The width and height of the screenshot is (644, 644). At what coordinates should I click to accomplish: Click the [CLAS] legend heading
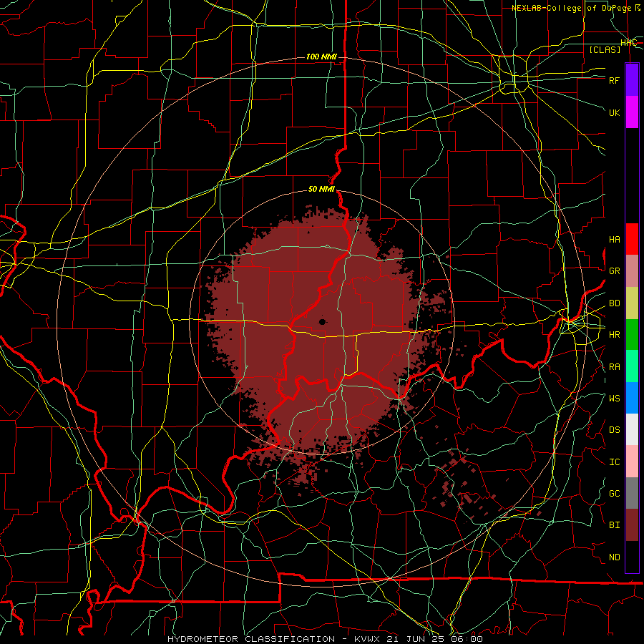click(605, 49)
